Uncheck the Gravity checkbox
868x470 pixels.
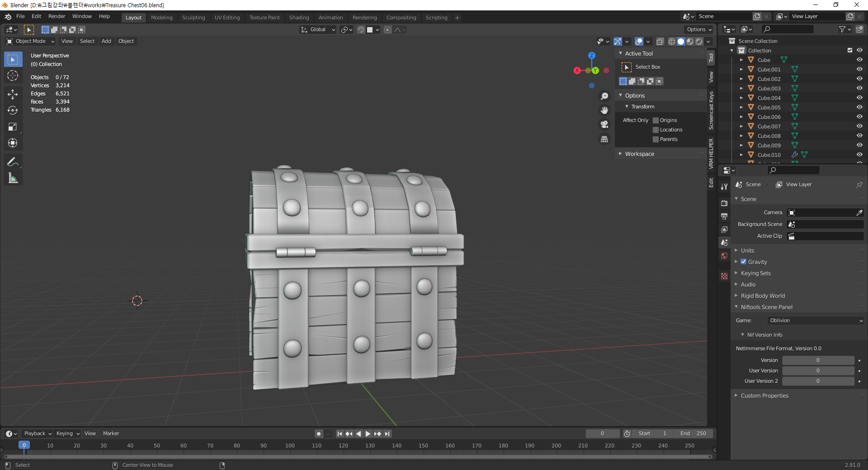(744, 262)
